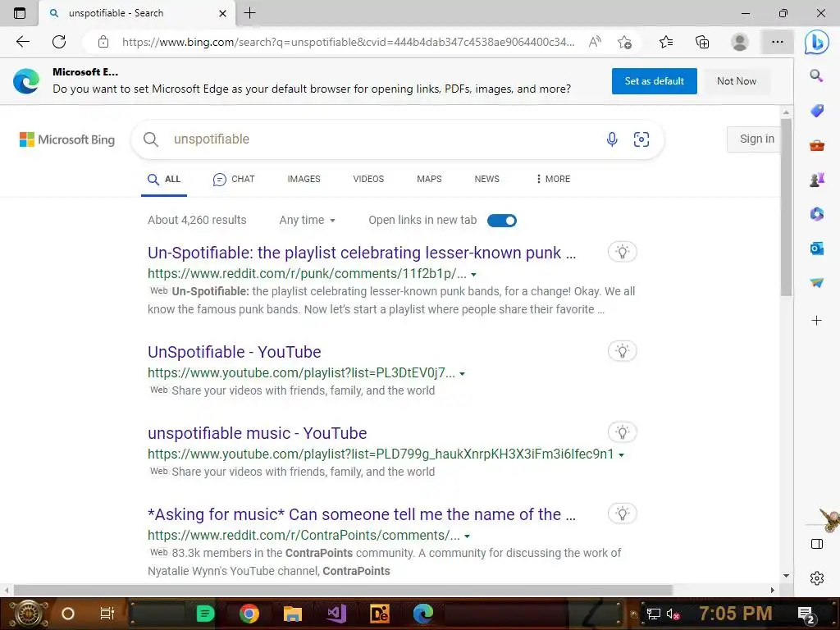Open the notification center in system tray
Screen dimensions: 840x630
pyautogui.click(x=806, y=614)
